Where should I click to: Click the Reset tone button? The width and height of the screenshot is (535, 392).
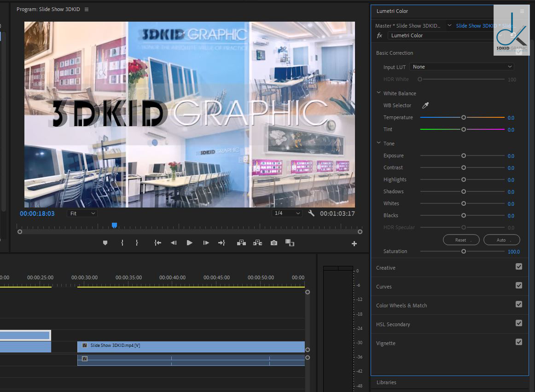[461, 240]
